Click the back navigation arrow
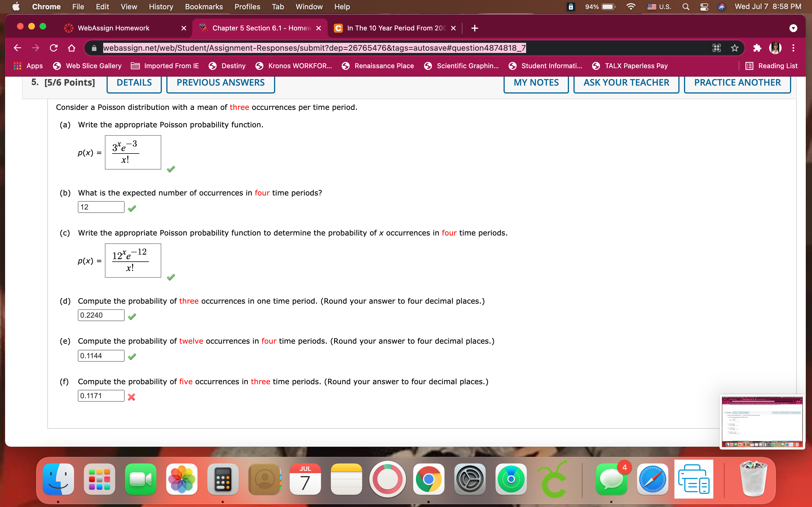This screenshot has height=507, width=812. [x=17, y=48]
